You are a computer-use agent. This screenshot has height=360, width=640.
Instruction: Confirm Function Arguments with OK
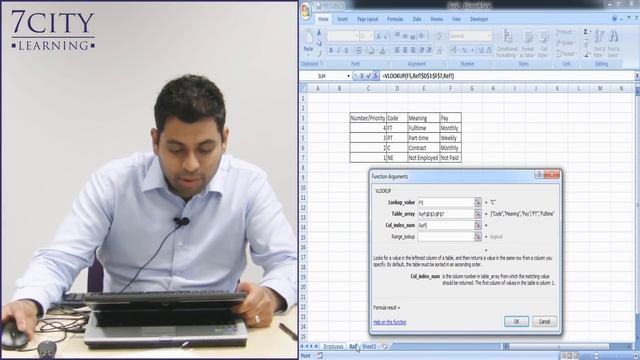516,322
